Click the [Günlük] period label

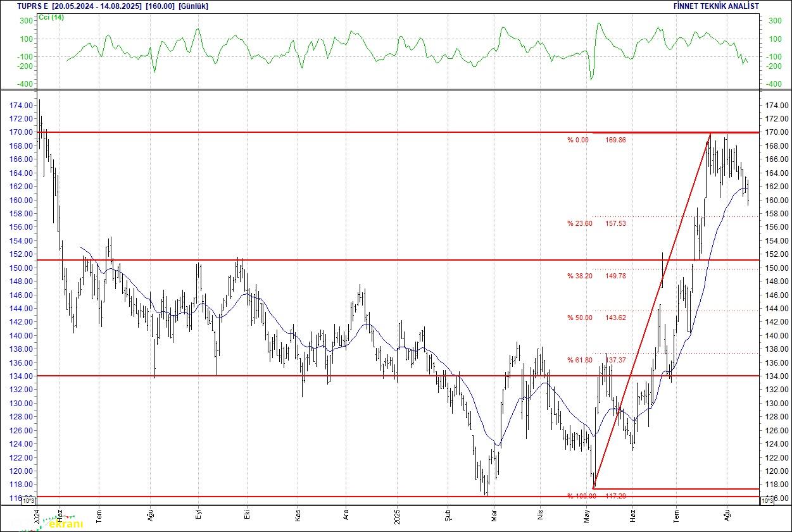point(194,6)
